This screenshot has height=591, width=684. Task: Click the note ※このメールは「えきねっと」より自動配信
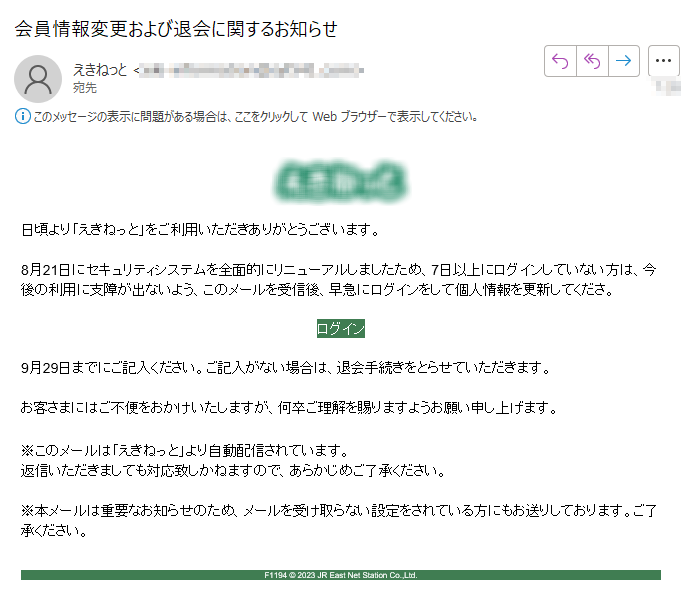185,450
